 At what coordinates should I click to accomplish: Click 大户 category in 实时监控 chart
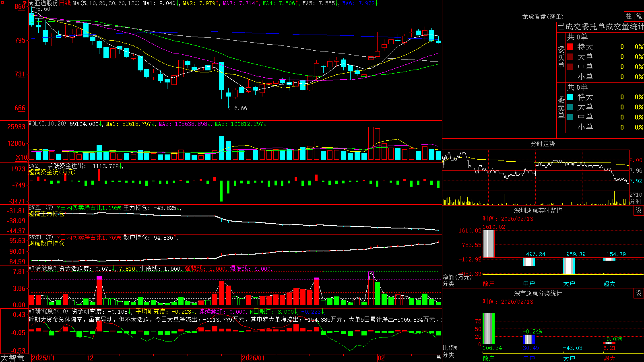pyautogui.click(x=569, y=284)
